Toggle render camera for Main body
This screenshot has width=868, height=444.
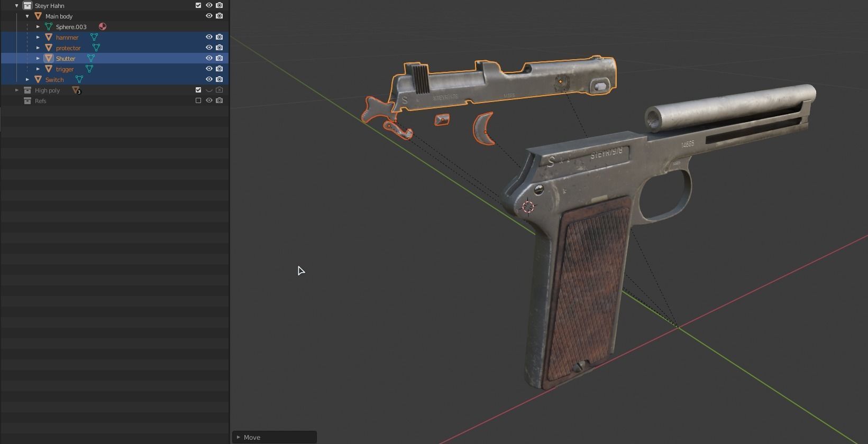click(x=220, y=16)
